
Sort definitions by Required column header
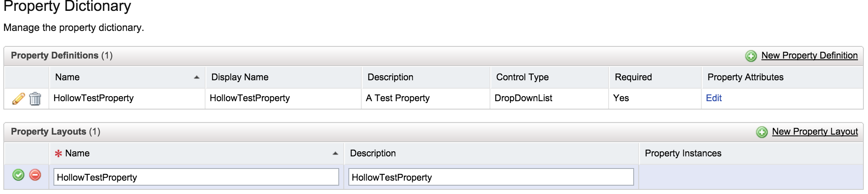point(633,77)
